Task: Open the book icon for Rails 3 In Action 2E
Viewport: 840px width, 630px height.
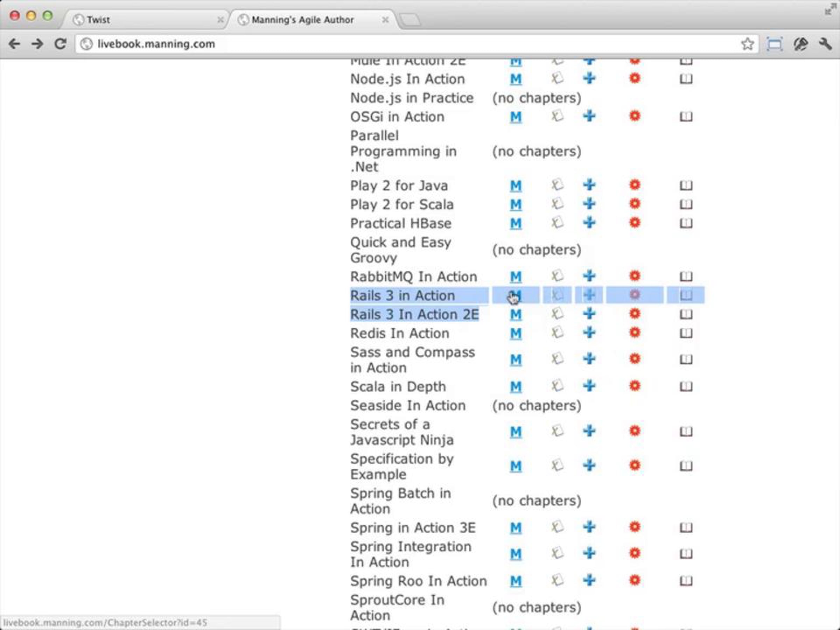Action: click(x=686, y=314)
